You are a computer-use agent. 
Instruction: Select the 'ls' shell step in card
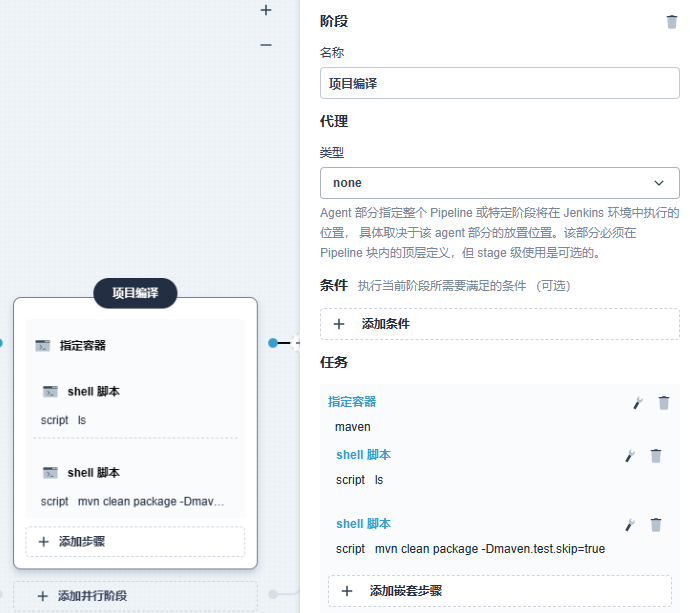[x=94, y=392]
